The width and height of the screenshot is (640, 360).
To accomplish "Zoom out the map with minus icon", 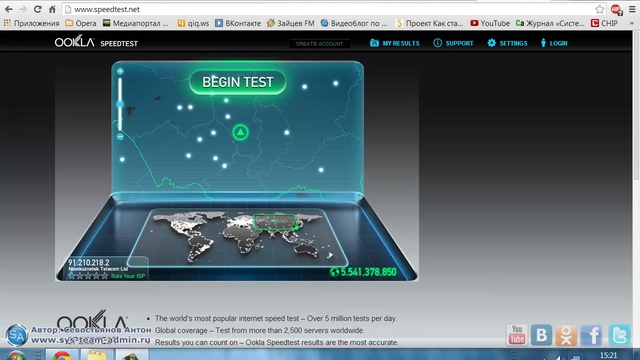I will pos(120,137).
